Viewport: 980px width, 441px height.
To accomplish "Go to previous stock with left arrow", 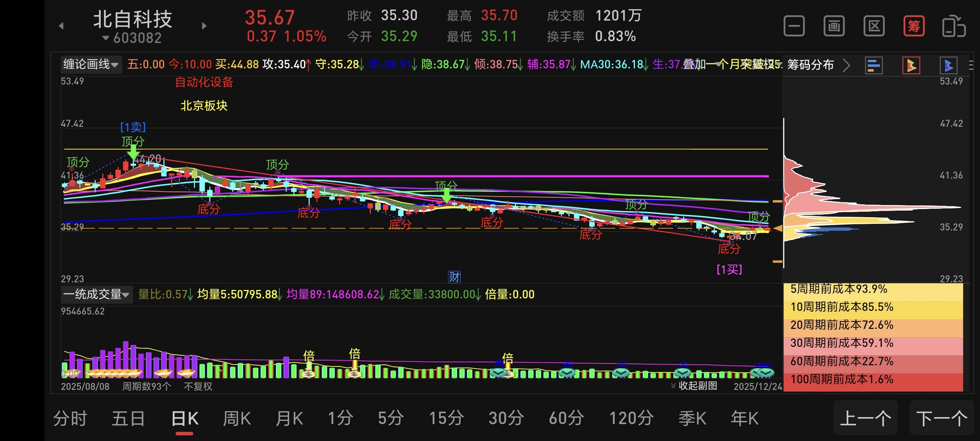I will click(x=61, y=26).
